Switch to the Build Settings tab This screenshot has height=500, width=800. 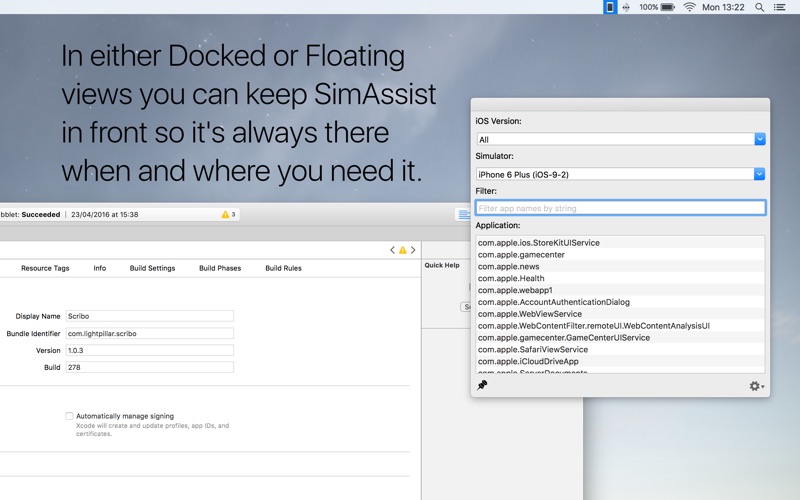152,268
